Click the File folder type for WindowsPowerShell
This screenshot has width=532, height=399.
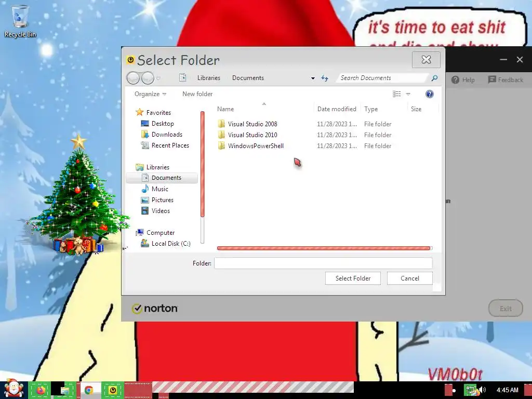point(378,146)
